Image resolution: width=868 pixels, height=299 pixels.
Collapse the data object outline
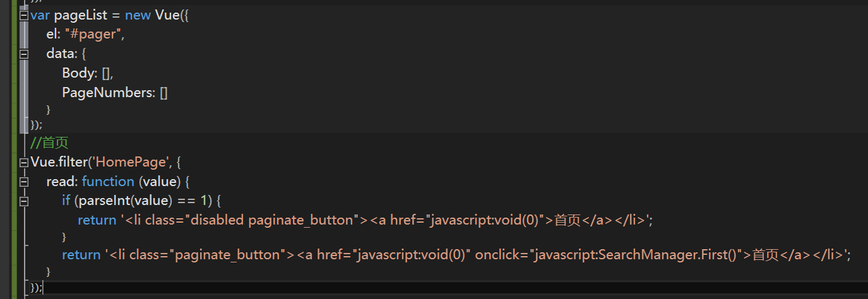click(x=24, y=54)
